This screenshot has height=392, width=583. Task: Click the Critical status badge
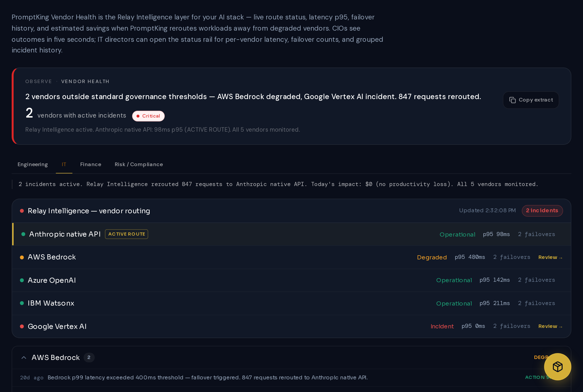pyautogui.click(x=148, y=116)
